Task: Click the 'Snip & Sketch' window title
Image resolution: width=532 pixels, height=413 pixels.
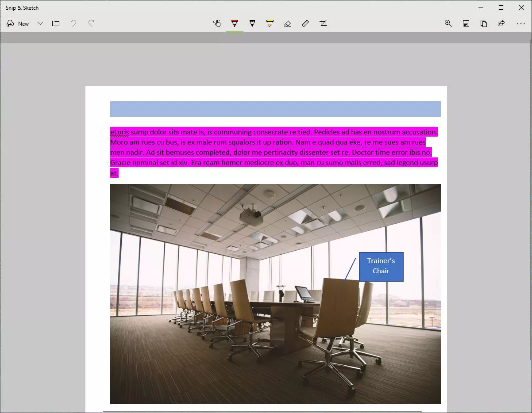Action: 22,8
